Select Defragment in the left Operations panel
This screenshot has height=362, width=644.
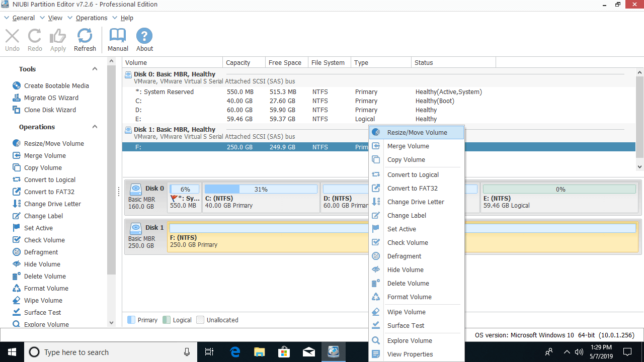pos(41,252)
